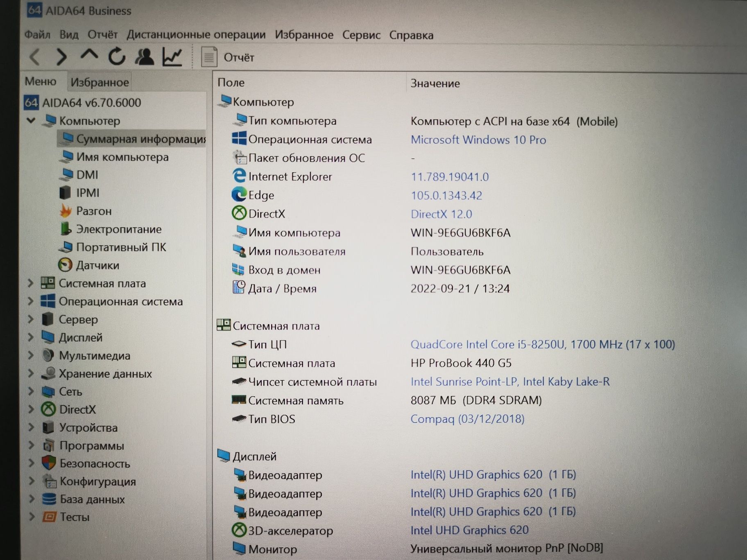Viewport: 747px width, 560px height.
Task: Click the Конфигурация tree icon
Action: (50, 481)
